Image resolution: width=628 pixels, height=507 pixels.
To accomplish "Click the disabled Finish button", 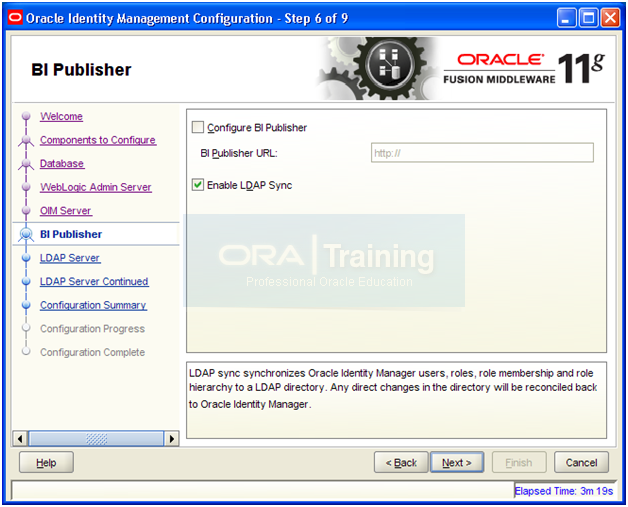I will 519,463.
